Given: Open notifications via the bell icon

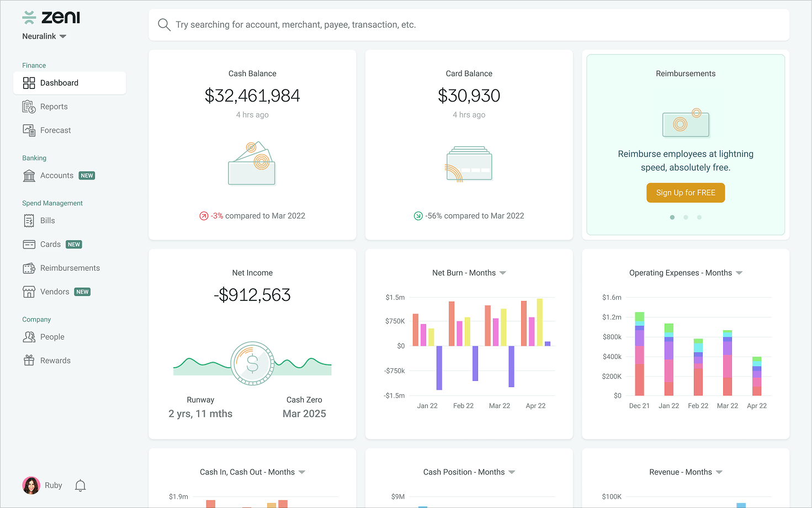Looking at the screenshot, I should click(x=79, y=485).
